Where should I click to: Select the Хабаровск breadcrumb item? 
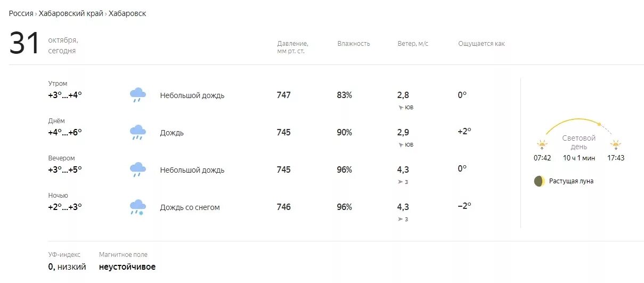point(127,13)
